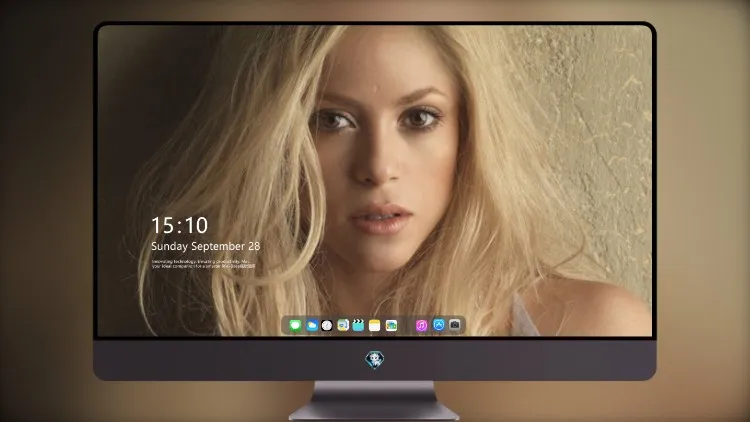
Task: Click the logo on monitor chin
Action: pyautogui.click(x=375, y=360)
